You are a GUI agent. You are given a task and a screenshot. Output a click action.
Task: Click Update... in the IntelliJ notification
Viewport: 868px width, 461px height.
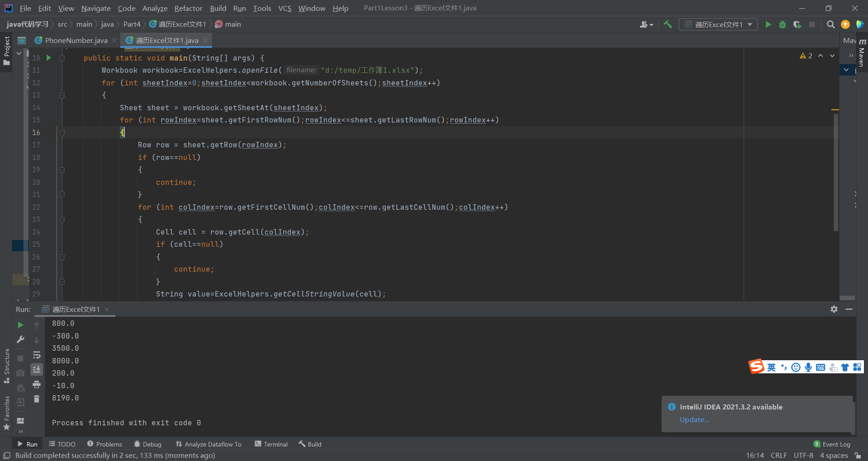[x=694, y=420]
